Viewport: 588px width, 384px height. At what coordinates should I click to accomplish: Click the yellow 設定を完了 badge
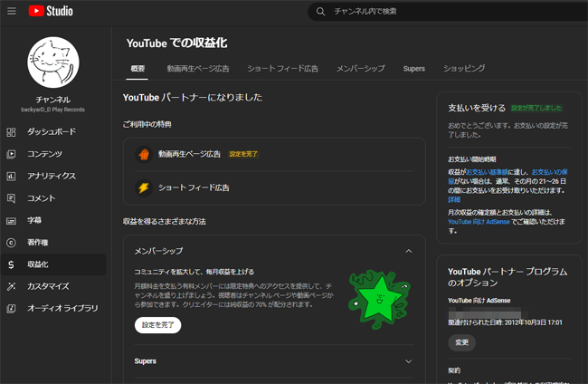243,154
